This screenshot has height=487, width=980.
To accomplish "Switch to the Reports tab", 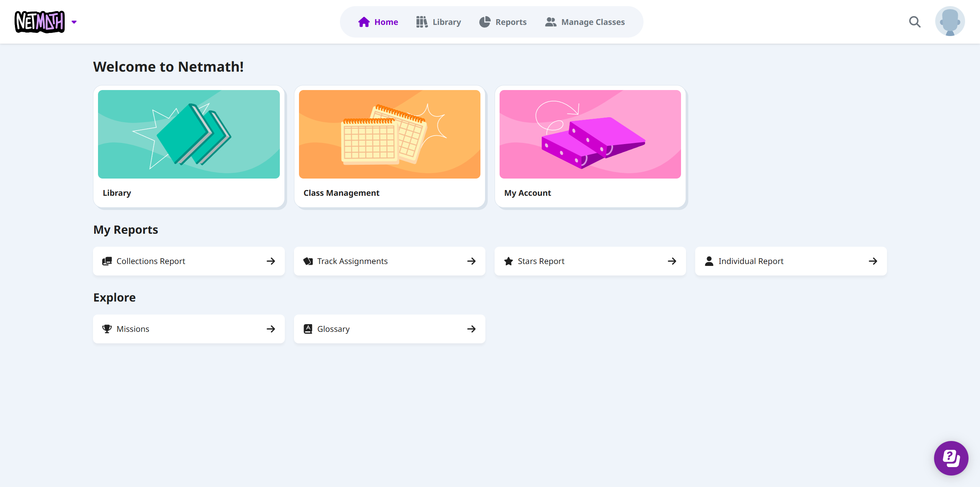I will click(x=503, y=22).
